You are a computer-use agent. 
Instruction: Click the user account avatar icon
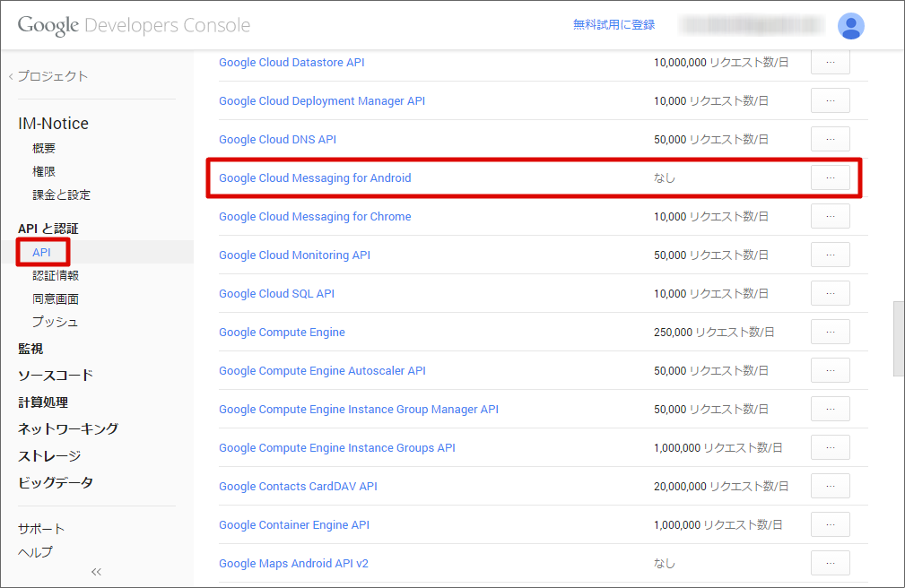(x=851, y=26)
